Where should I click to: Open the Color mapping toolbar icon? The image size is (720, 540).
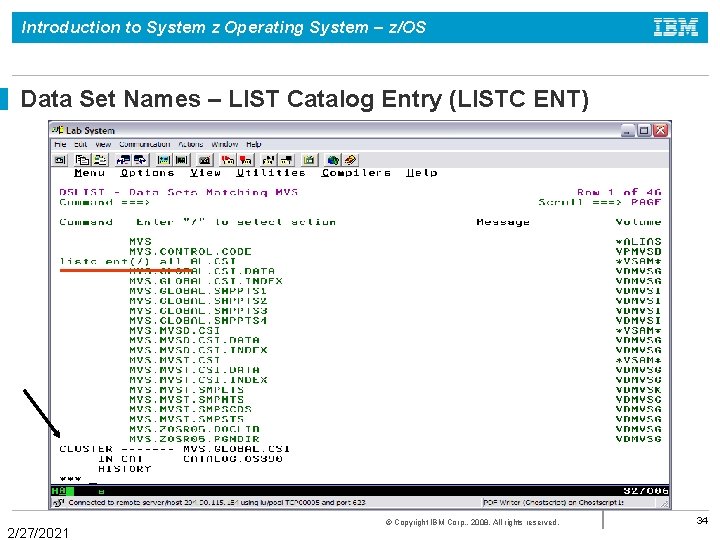[x=182, y=160]
